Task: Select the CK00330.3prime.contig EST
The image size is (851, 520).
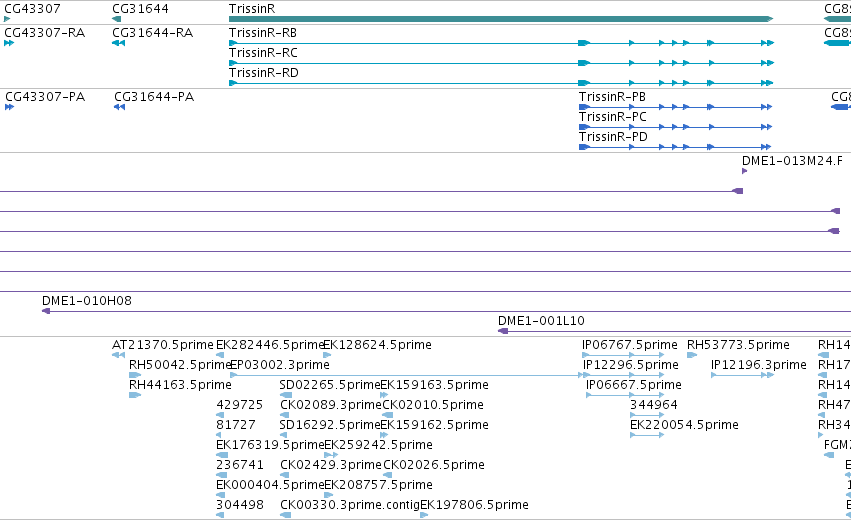Action: [350, 505]
